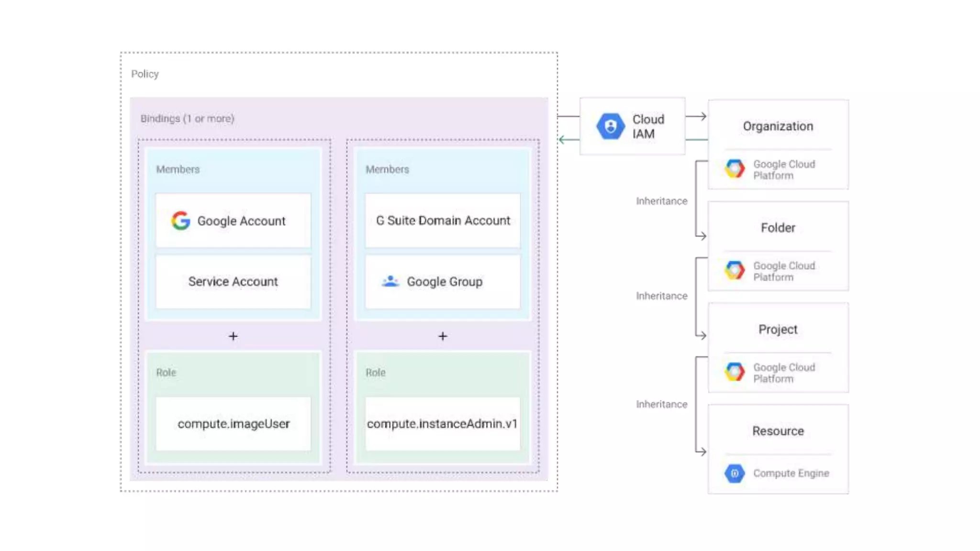Click the arrow pointing to Organization
The height and width of the screenshot is (551, 980).
pos(697,116)
